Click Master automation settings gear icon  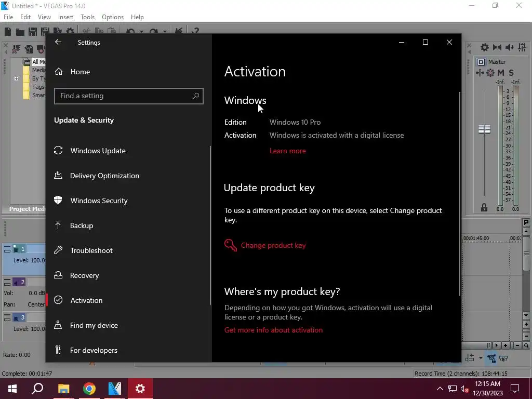pos(490,73)
